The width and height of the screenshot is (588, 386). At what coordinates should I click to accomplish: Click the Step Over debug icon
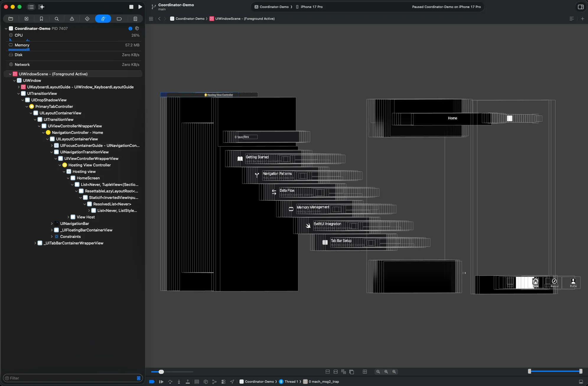(170, 382)
